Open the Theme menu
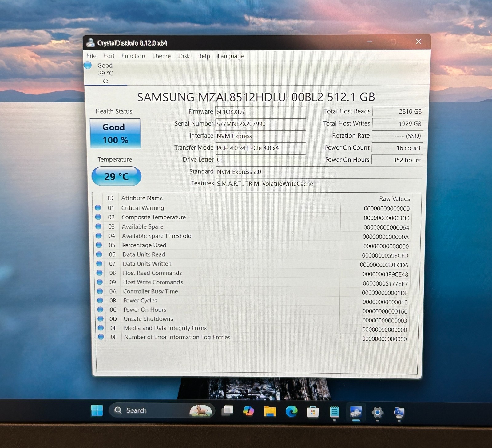Viewport: 492px width, 448px height. [x=161, y=56]
